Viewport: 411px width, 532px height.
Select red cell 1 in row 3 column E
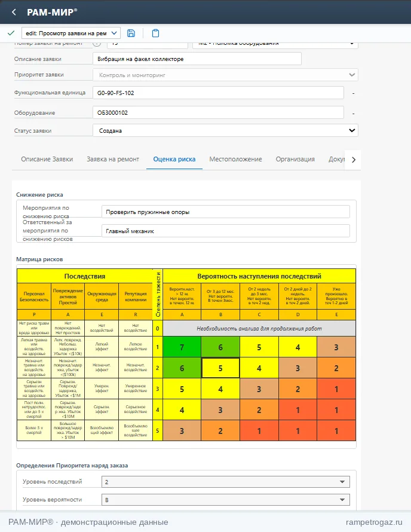[x=336, y=389]
